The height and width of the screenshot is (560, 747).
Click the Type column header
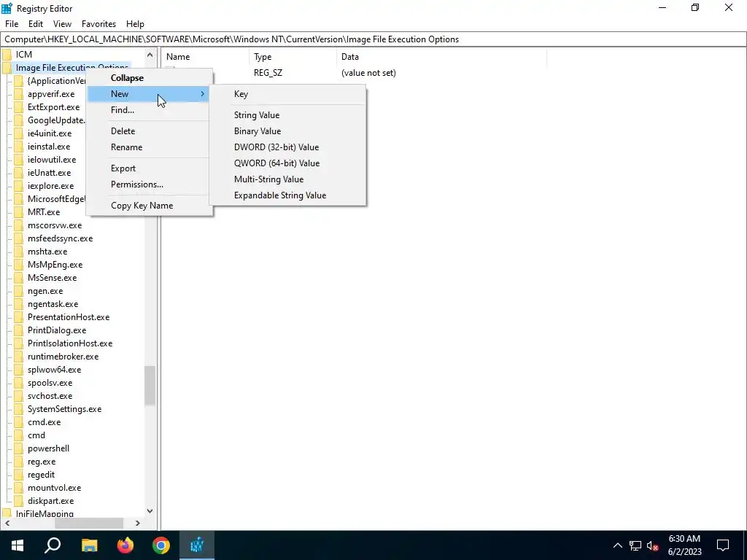click(293, 57)
